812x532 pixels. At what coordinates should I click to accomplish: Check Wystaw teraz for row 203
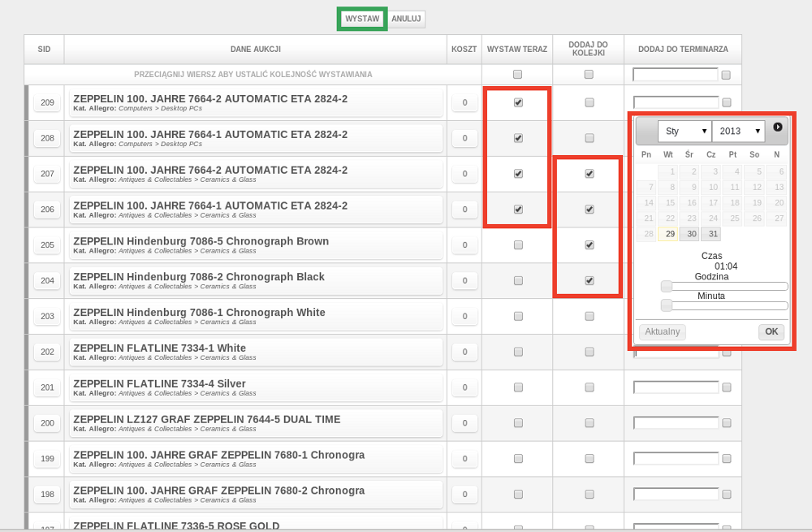pos(518,316)
